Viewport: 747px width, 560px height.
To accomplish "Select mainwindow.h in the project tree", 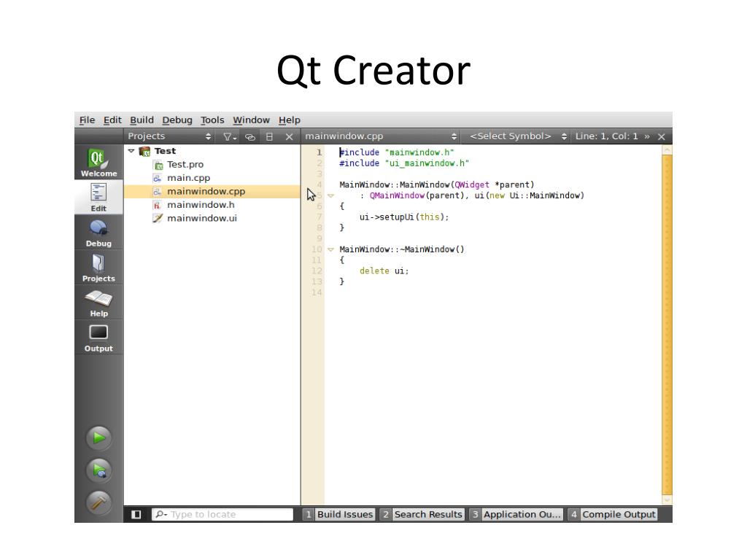I will click(x=201, y=205).
